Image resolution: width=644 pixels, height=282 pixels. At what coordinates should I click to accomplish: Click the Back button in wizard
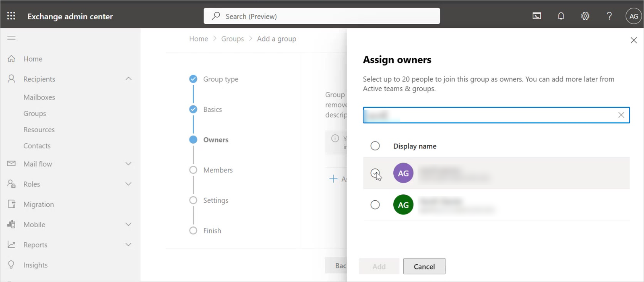click(336, 266)
